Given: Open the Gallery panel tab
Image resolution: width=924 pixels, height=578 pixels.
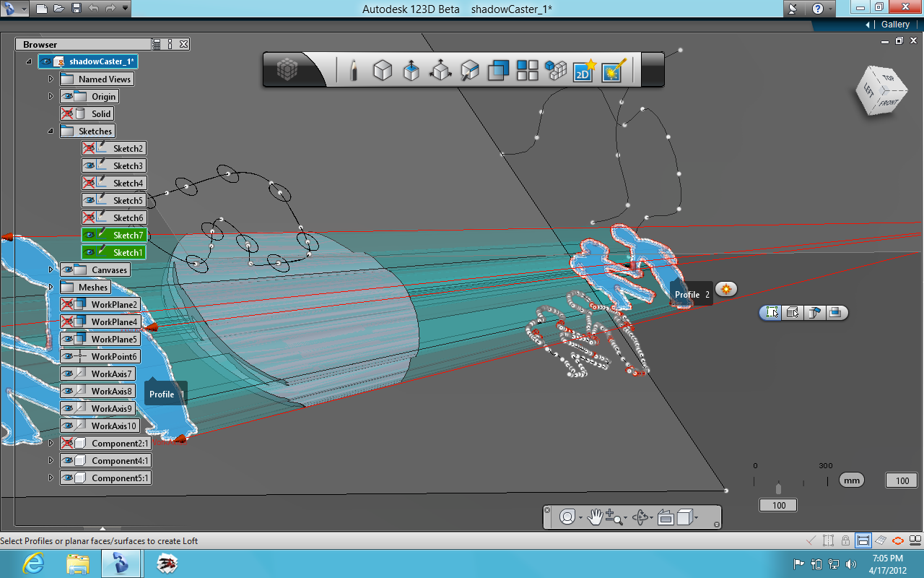Looking at the screenshot, I should tap(891, 25).
